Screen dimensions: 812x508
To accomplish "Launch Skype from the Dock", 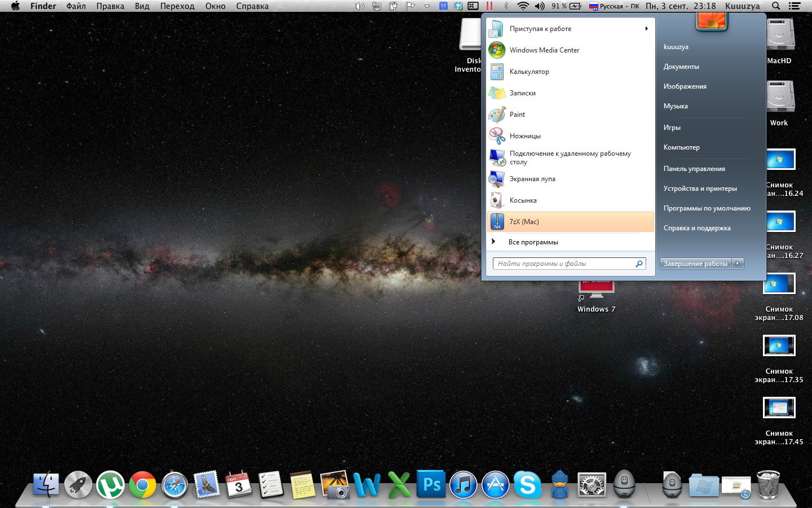I will point(528,485).
